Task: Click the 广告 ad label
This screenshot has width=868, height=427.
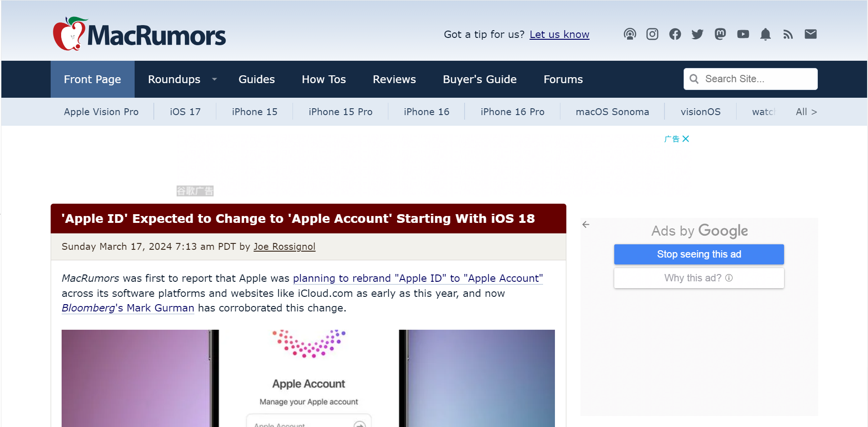Action: [671, 139]
